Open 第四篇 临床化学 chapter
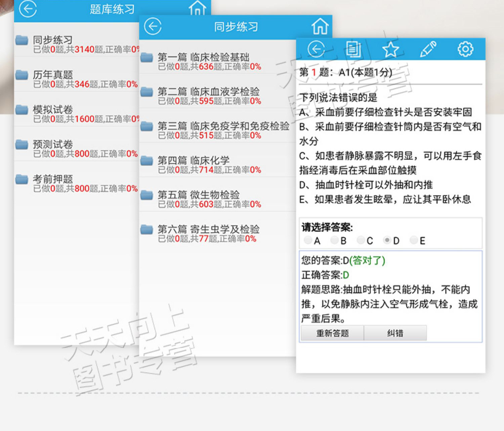The height and width of the screenshot is (431, 504). 217,165
